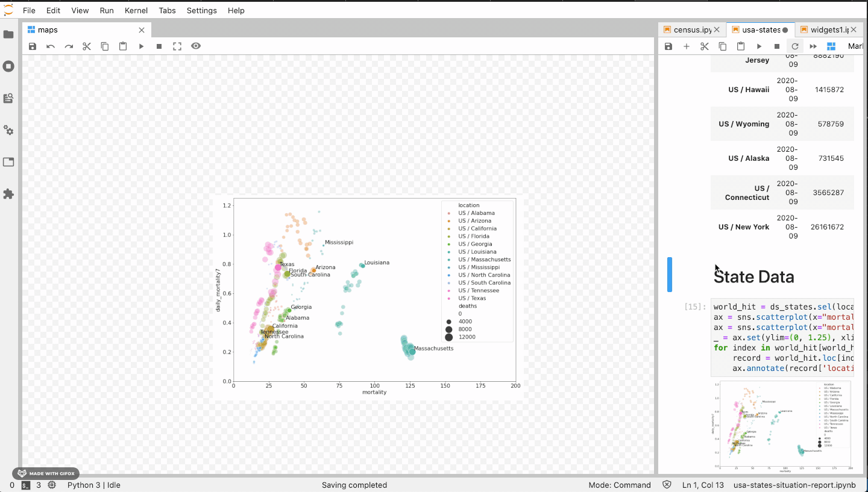
Task: Cut the selected notebook cell
Action: (x=705, y=46)
